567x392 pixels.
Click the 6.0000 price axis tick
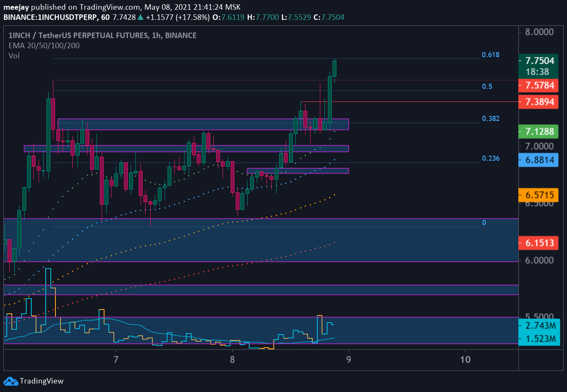click(539, 260)
